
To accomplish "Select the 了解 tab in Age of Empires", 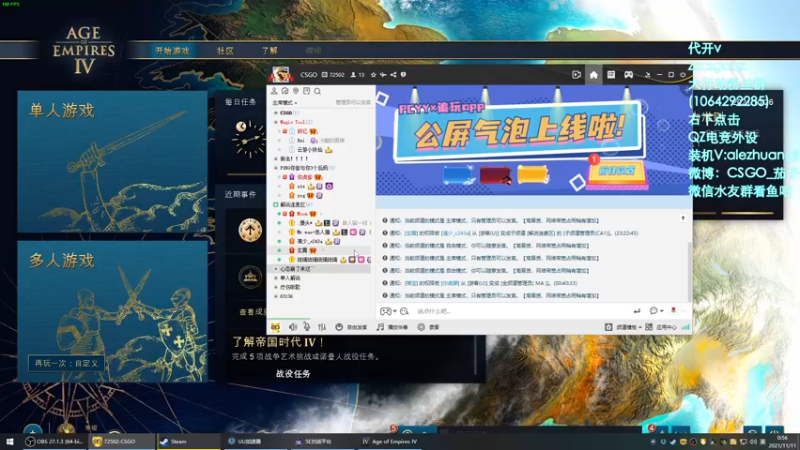I will [x=269, y=51].
